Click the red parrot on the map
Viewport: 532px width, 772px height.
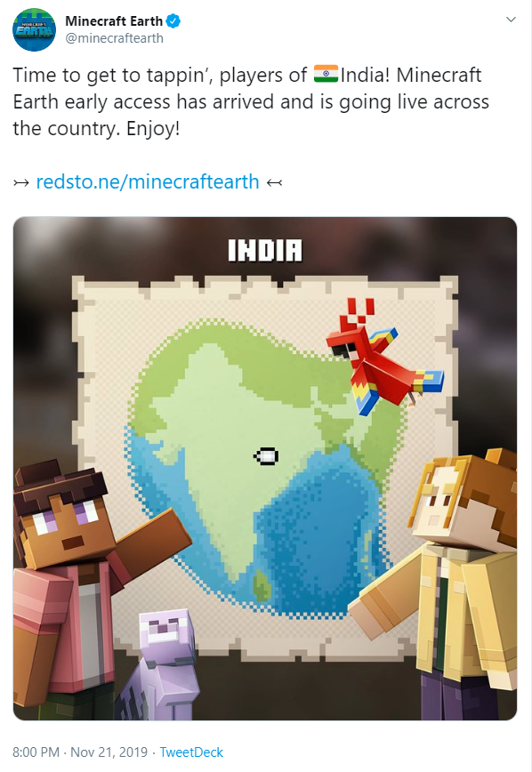coord(384,359)
